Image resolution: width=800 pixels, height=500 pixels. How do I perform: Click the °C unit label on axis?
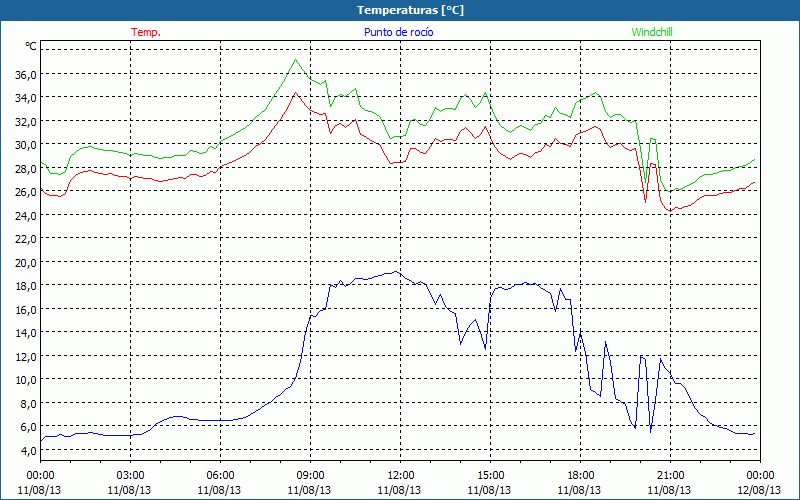(31, 46)
